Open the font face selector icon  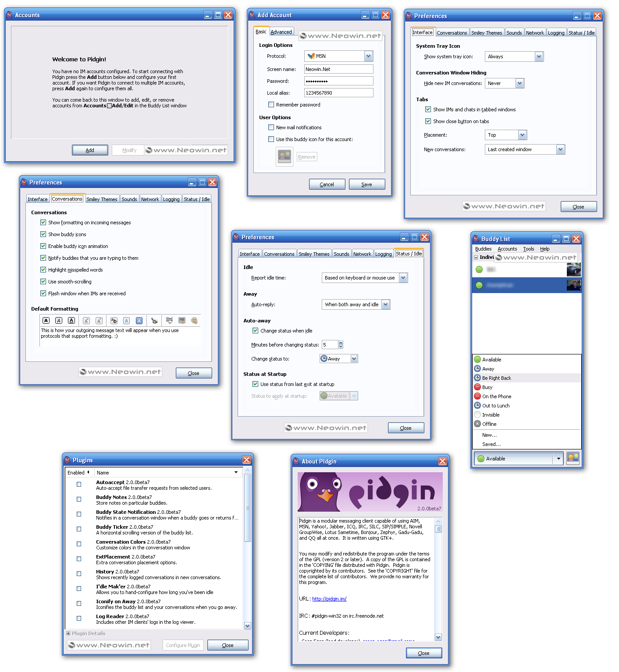tap(114, 321)
